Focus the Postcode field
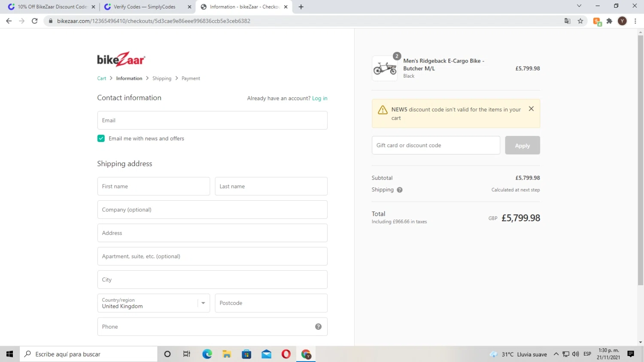This screenshot has width=644, height=362. click(271, 303)
